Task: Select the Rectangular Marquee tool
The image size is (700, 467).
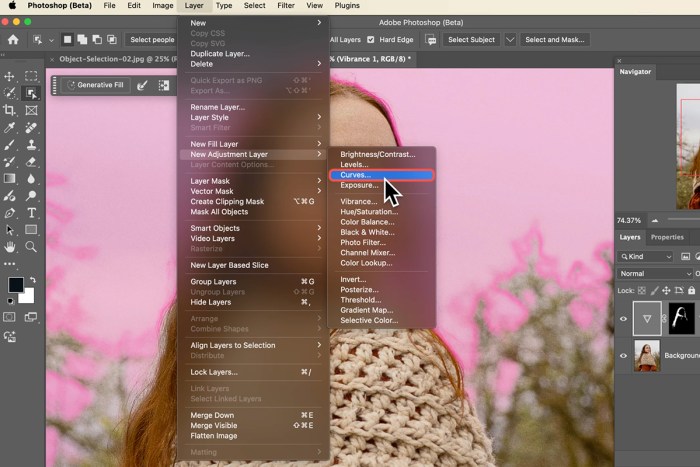Action: [x=31, y=76]
